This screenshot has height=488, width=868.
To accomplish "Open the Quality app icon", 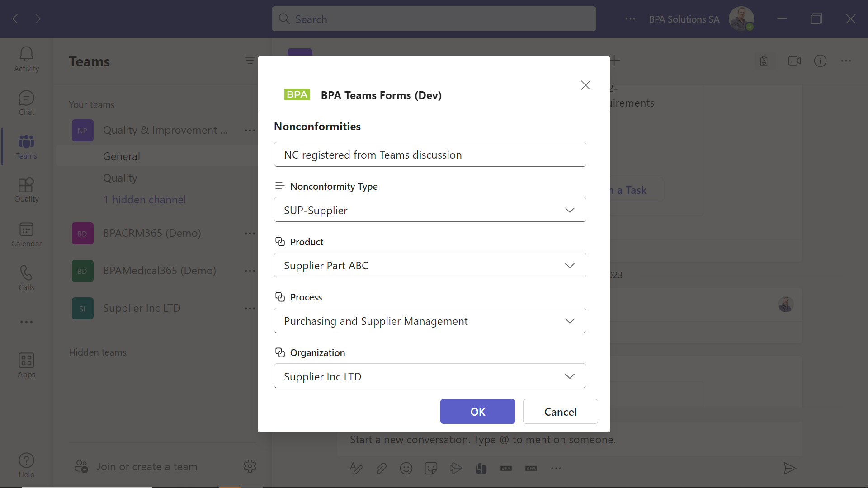I will click(x=26, y=190).
